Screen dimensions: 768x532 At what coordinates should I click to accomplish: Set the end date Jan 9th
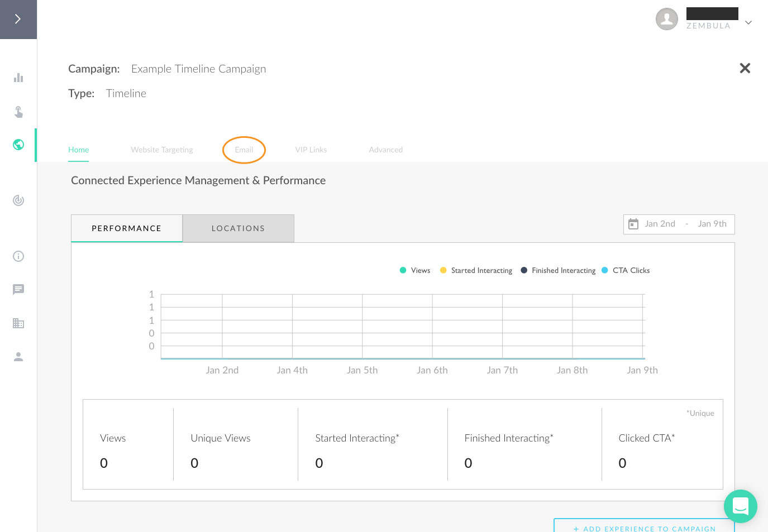click(712, 224)
